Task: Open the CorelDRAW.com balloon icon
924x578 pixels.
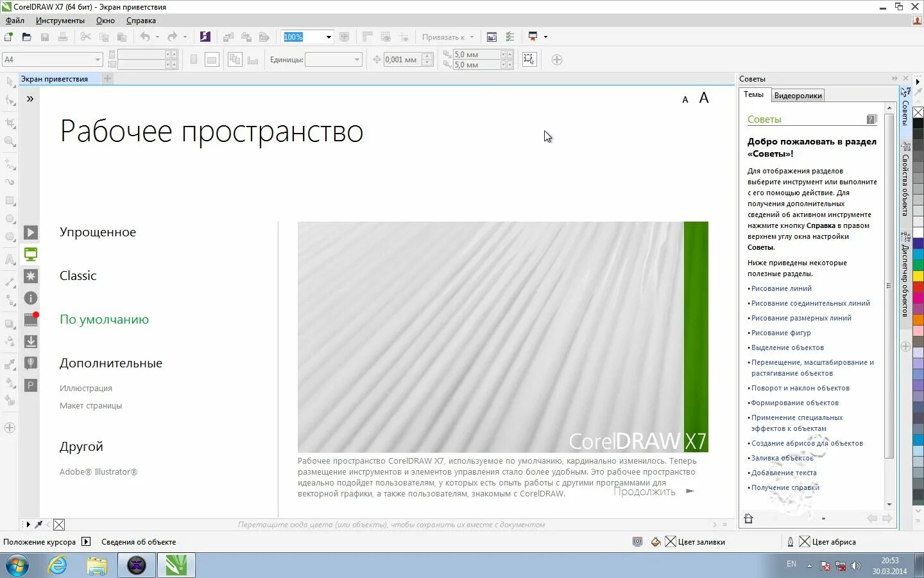Action: pyautogui.click(x=31, y=363)
